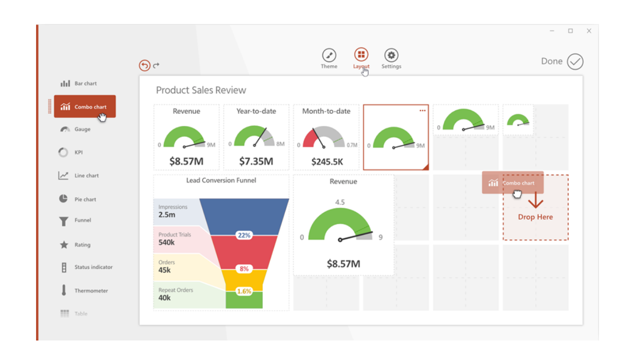
Task: Select the Lead Conversion Funnel tile
Action: (220, 240)
